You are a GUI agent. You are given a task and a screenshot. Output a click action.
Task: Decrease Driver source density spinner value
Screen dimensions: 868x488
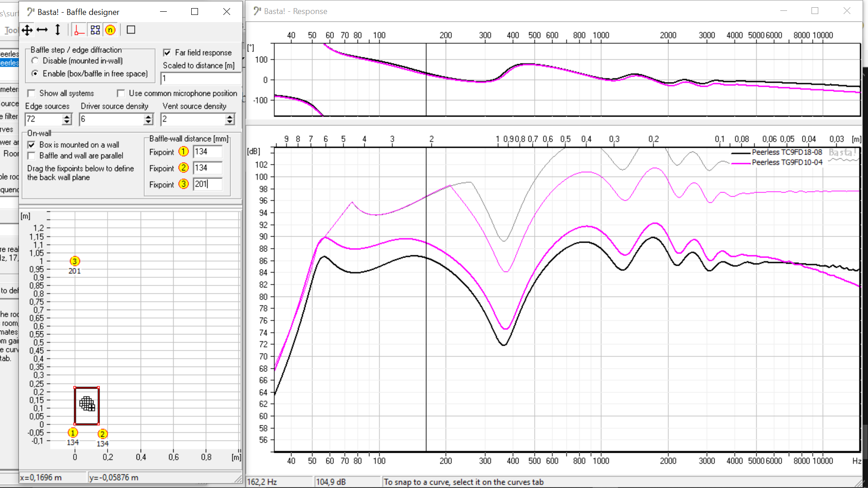pos(148,122)
